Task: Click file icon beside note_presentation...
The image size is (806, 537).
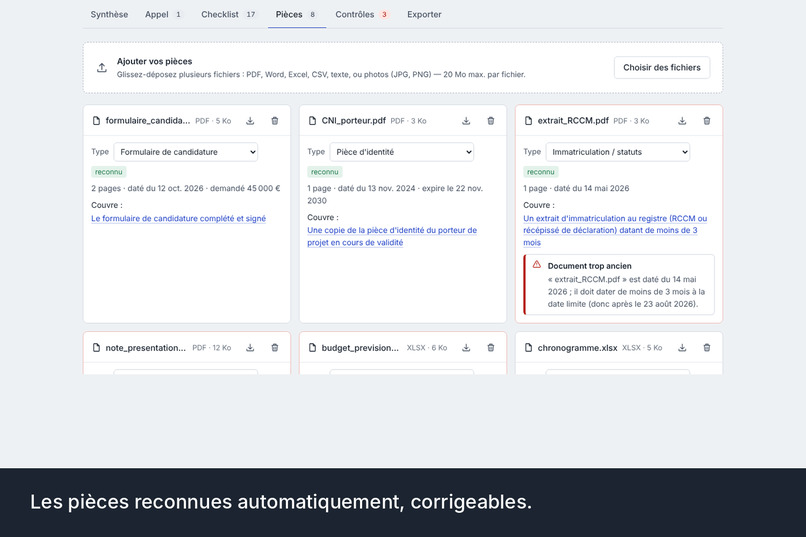Action: pos(96,348)
